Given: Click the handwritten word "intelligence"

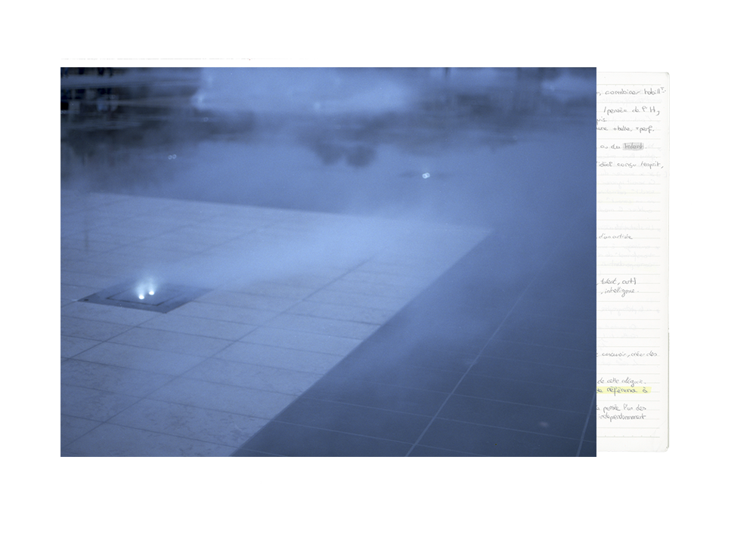Looking at the screenshot, I should coord(621,292).
